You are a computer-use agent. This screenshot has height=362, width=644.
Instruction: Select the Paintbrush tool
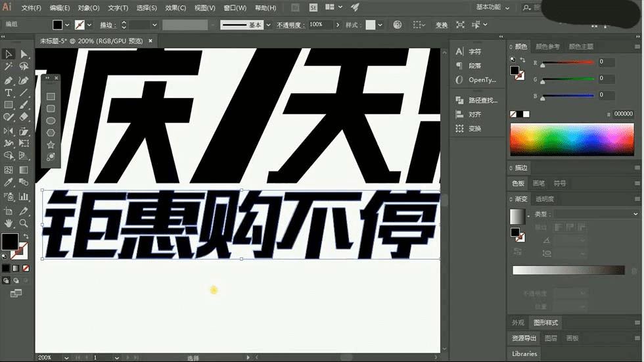(x=24, y=105)
